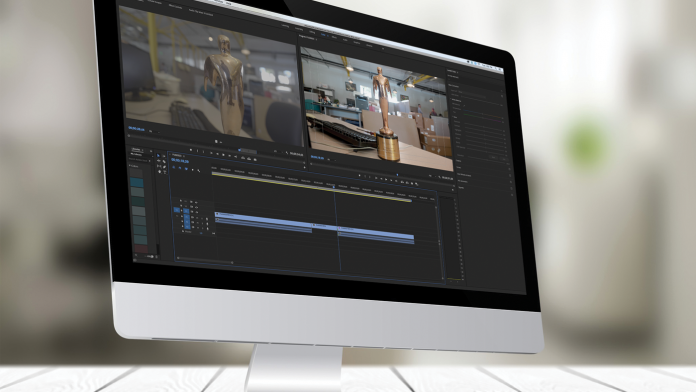Image resolution: width=696 pixels, height=392 pixels.
Task: Click the timeline playhead marker on ruler
Action: (334, 187)
